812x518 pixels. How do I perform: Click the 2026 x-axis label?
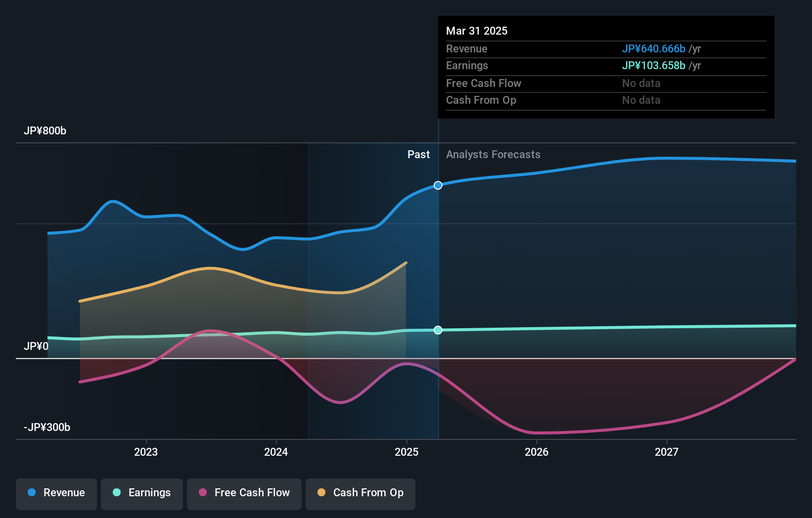pyautogui.click(x=537, y=452)
